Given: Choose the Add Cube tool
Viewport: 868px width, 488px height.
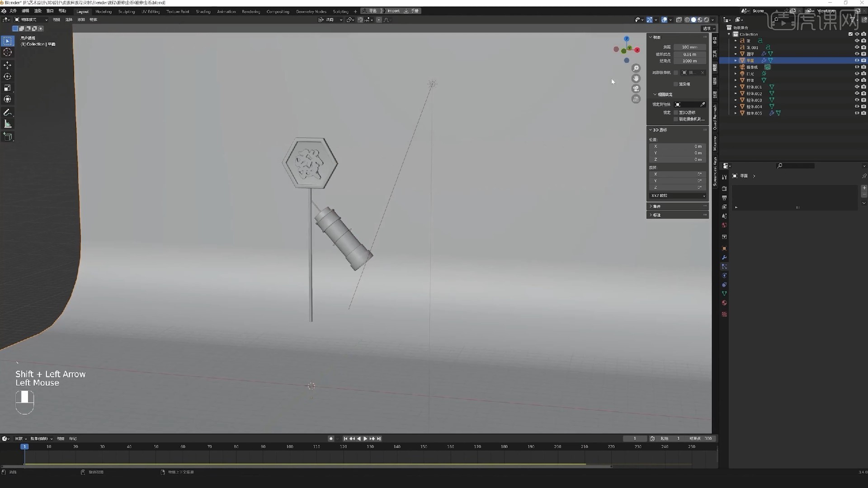Looking at the screenshot, I should pyautogui.click(x=7, y=136).
